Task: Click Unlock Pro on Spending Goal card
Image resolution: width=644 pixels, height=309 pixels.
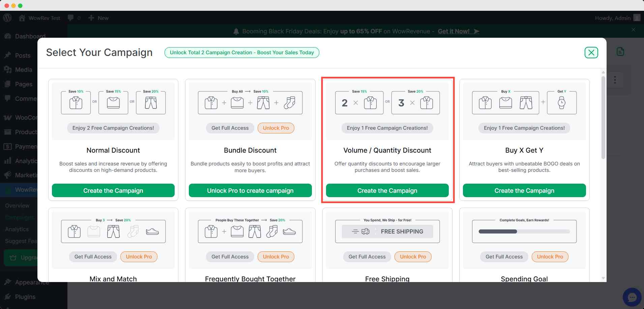Action: pos(550,257)
